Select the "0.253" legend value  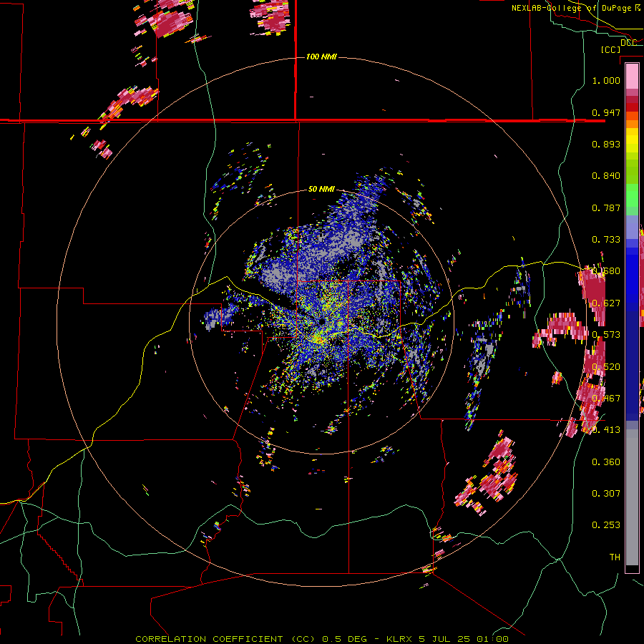click(606, 525)
